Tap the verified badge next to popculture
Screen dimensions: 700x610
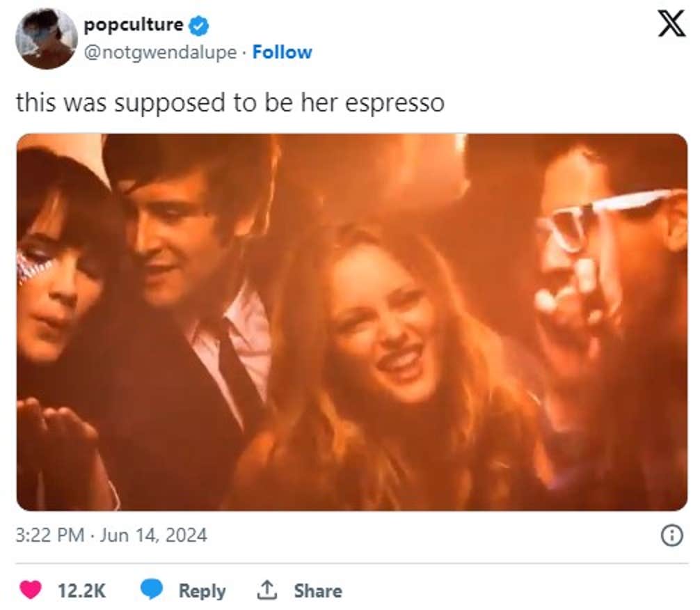coord(198,24)
